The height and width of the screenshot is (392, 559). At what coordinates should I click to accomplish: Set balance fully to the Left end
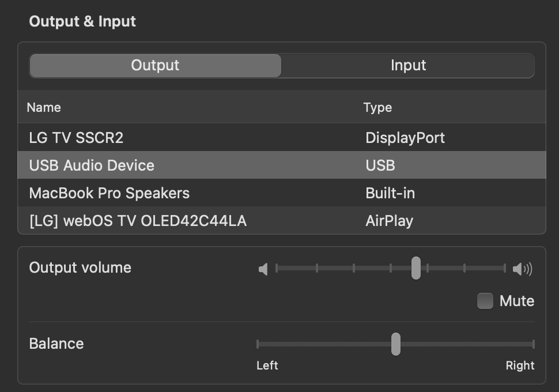[258, 344]
